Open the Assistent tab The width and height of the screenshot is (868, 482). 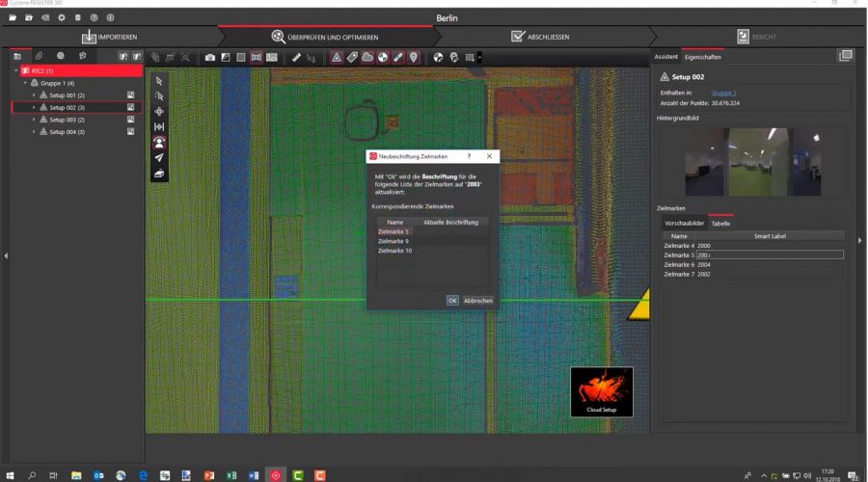[666, 57]
